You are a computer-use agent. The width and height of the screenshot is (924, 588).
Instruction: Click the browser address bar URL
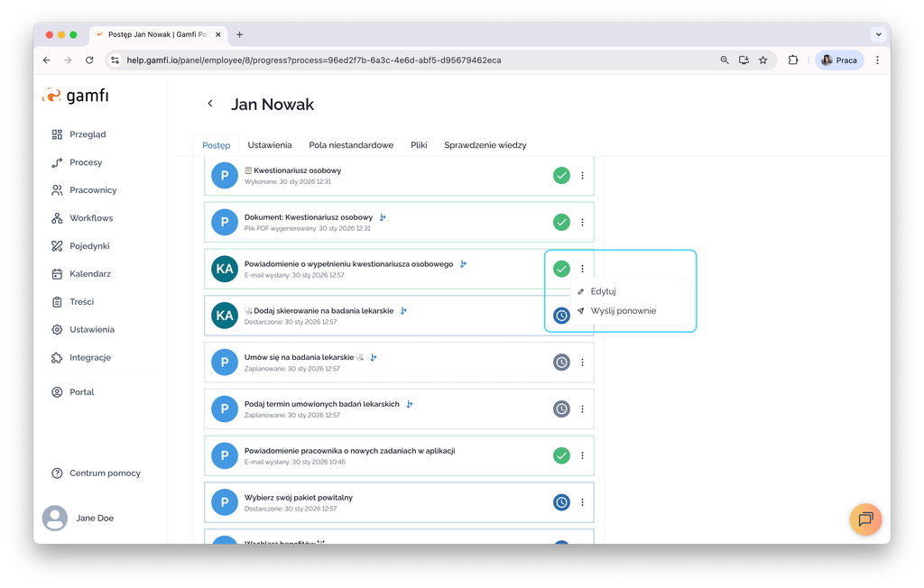313,60
